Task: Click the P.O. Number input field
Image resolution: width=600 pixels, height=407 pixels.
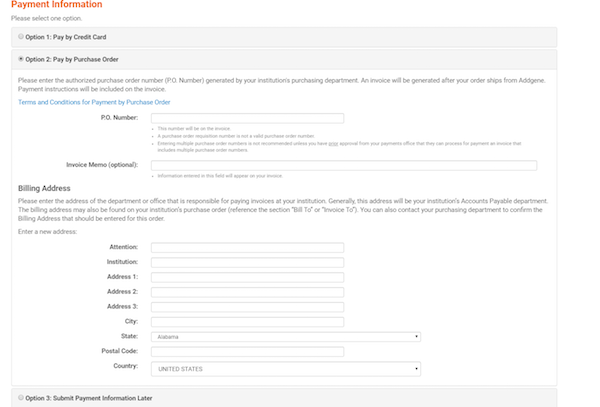Action: (248, 118)
